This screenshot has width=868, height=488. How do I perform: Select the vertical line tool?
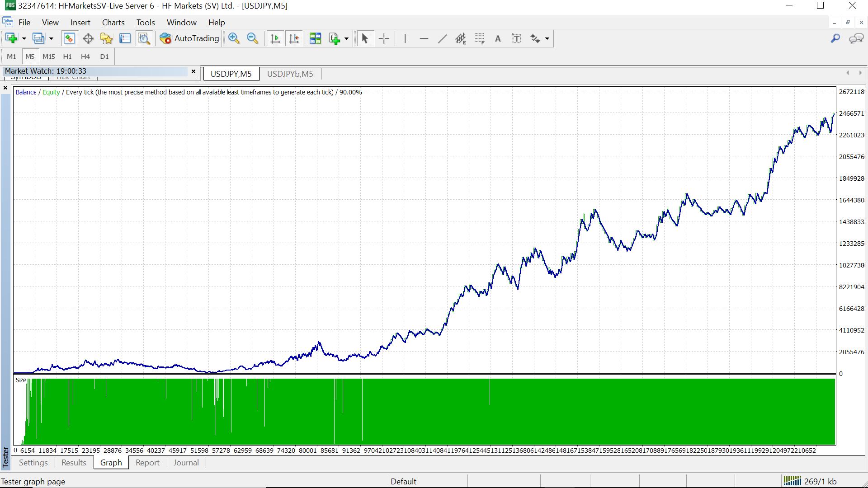coord(405,39)
